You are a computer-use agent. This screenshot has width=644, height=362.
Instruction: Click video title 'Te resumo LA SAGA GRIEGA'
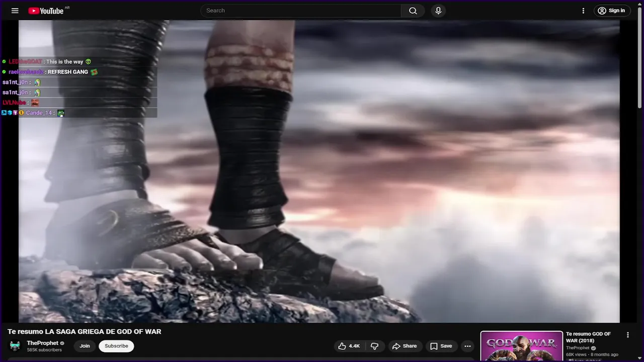[x=84, y=331]
